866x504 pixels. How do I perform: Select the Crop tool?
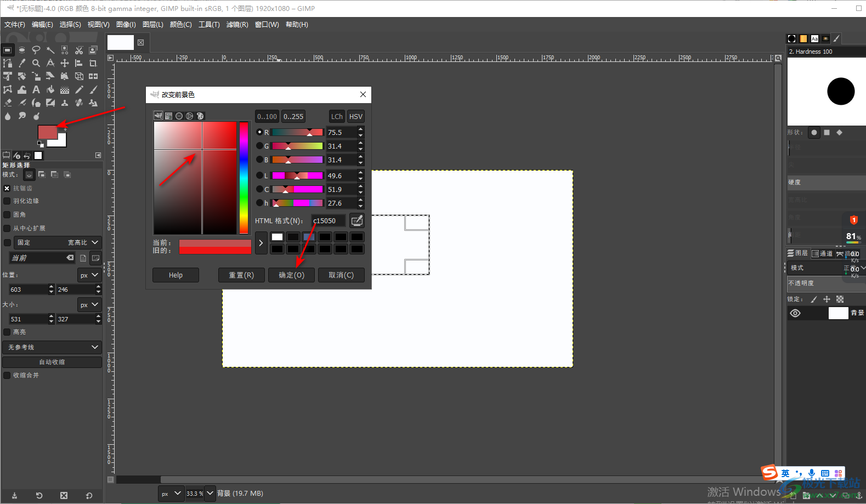pyautogui.click(x=93, y=63)
